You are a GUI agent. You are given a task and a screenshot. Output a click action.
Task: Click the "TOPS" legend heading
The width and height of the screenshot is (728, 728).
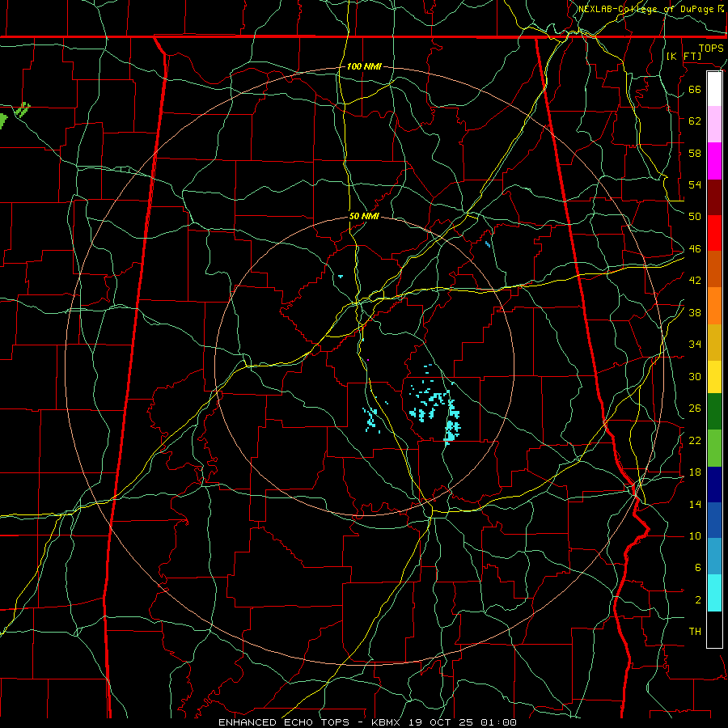[711, 49]
